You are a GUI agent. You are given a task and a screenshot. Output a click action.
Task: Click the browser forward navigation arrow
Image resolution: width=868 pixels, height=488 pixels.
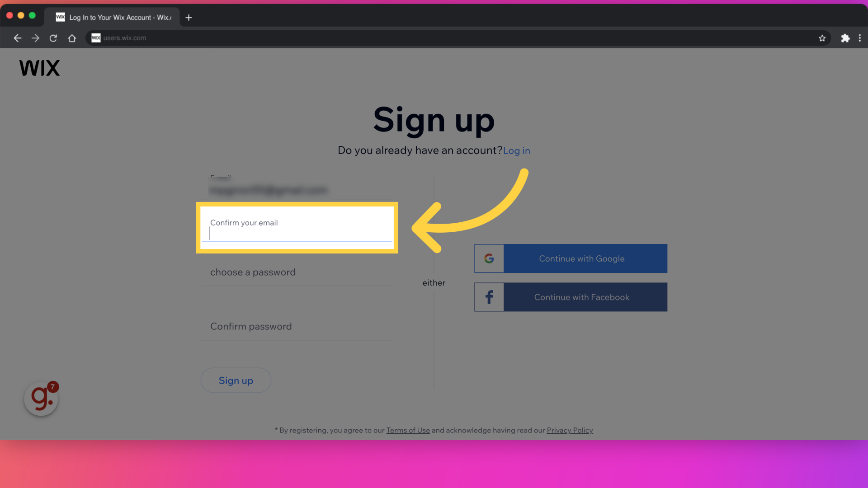pos(35,38)
